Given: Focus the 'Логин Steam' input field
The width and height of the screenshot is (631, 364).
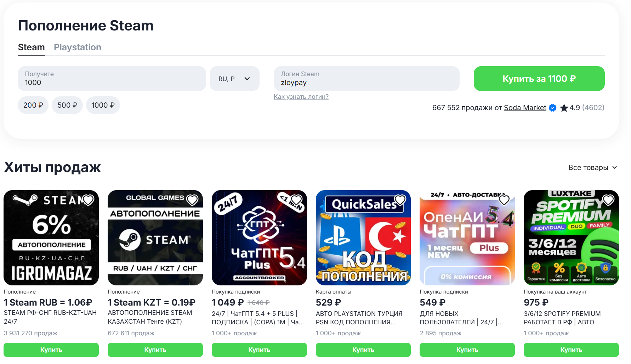Looking at the screenshot, I should [x=366, y=79].
